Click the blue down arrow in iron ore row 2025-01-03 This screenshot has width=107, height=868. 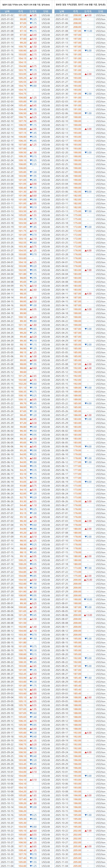[x=31, y=19]
